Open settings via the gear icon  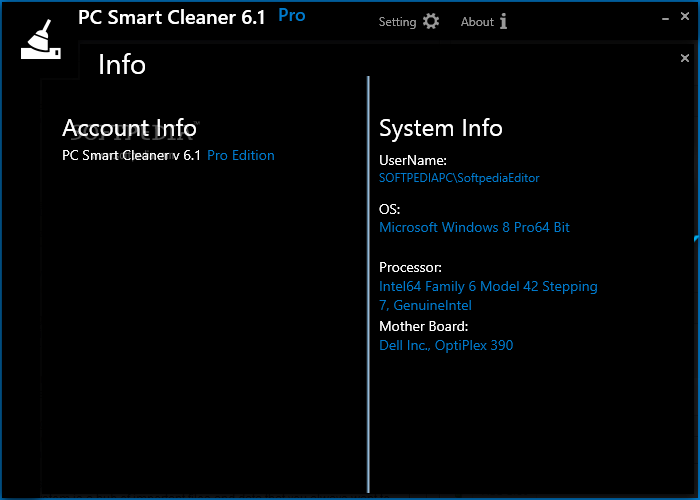pyautogui.click(x=431, y=21)
